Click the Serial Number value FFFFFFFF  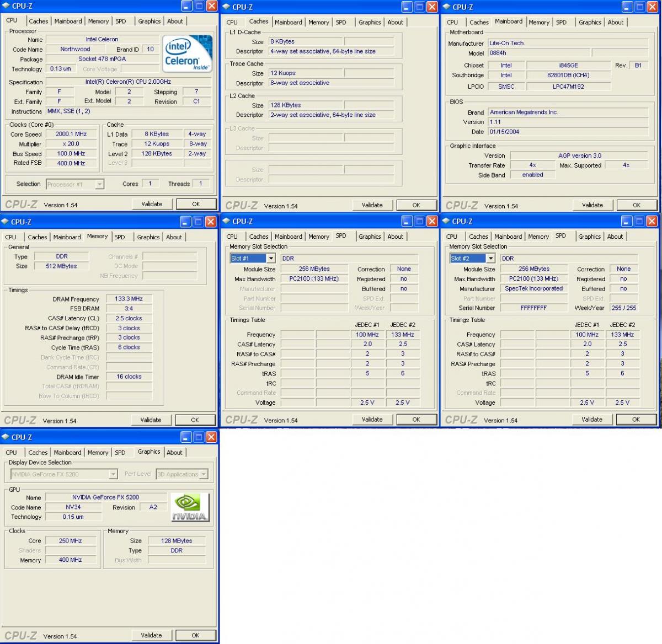533,308
